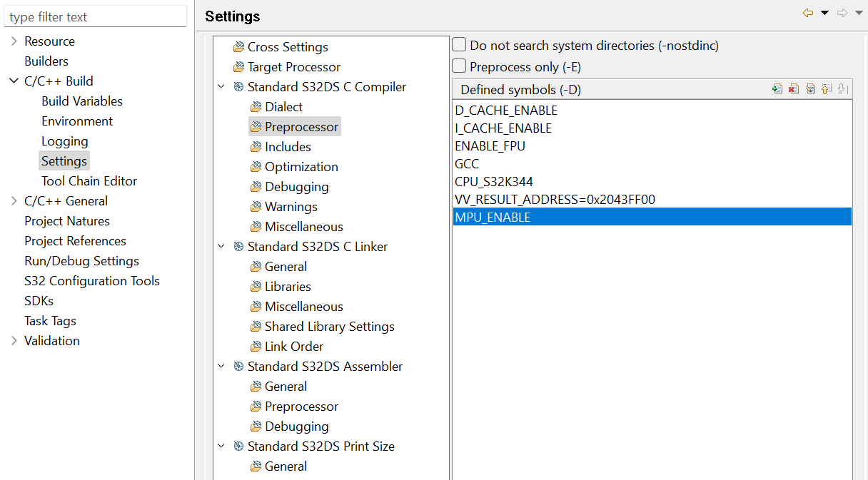
Task: Collapse the Standard S32DS Assembler node
Action: pos(221,367)
